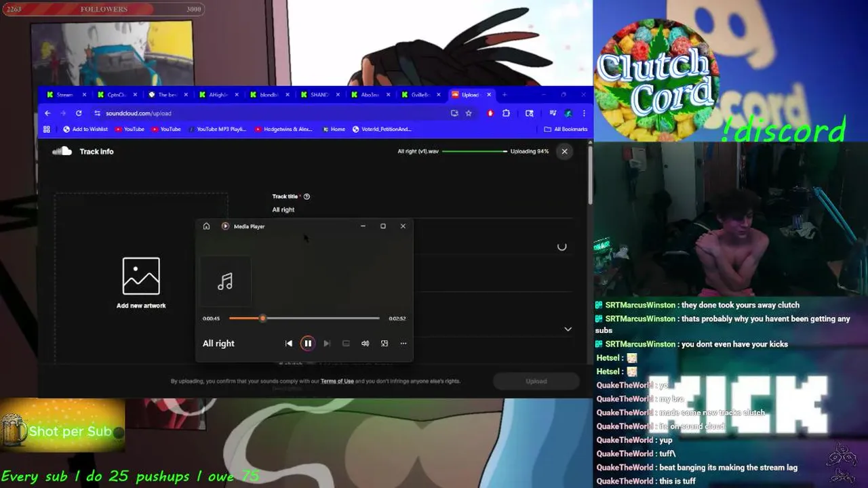This screenshot has height=488, width=868.
Task: Open the Media Player more options menu
Action: click(403, 344)
